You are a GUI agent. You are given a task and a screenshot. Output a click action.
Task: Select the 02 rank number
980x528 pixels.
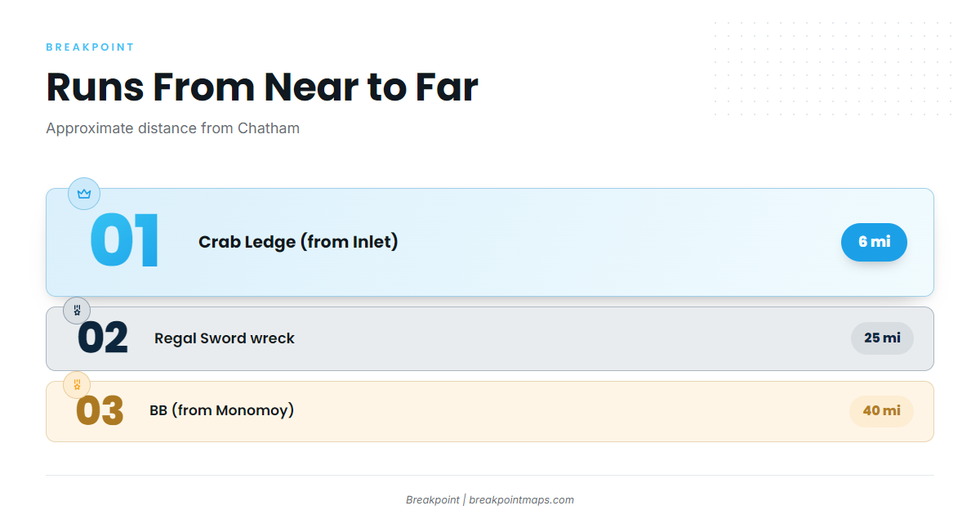click(103, 338)
